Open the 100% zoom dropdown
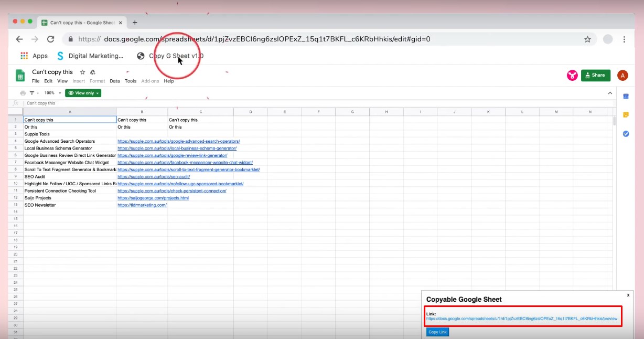 (x=52, y=93)
